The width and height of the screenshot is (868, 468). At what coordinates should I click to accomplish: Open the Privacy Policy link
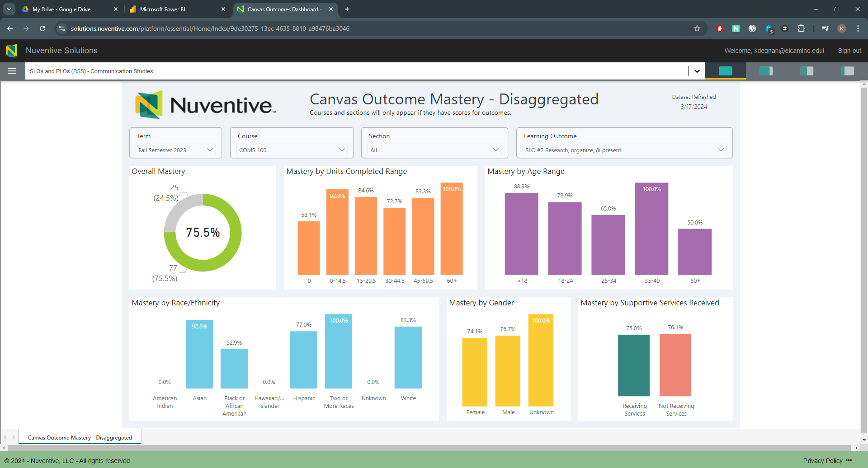822,461
